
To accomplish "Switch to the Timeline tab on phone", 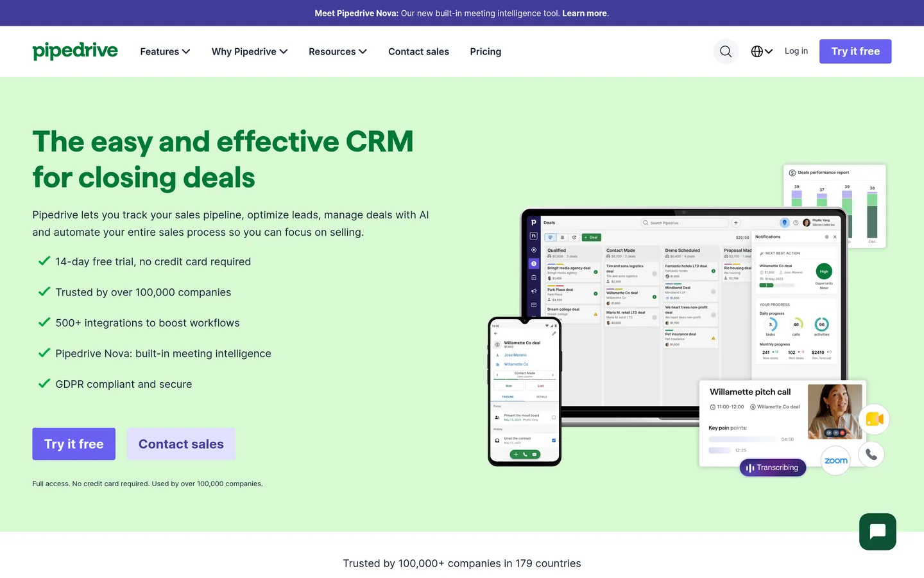I will click(x=508, y=397).
